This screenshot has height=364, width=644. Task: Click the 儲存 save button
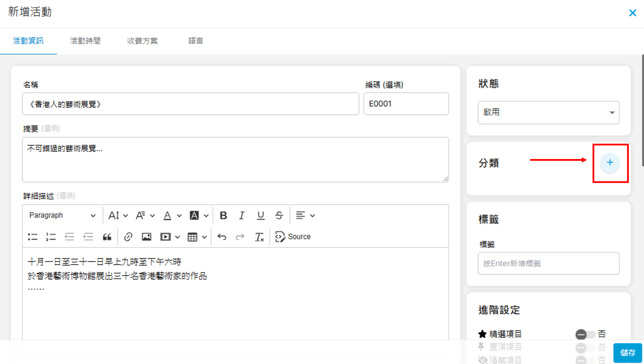tap(627, 353)
